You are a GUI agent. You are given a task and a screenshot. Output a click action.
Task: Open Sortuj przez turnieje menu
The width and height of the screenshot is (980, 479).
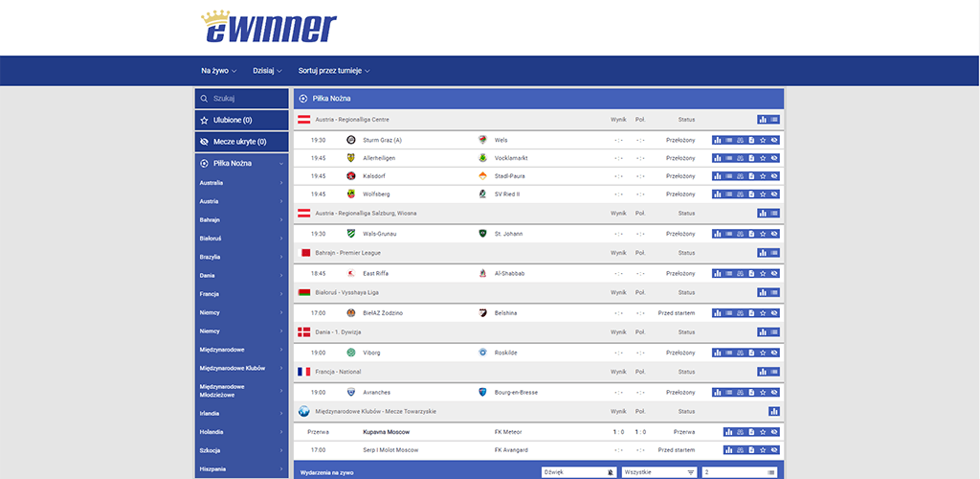point(333,71)
